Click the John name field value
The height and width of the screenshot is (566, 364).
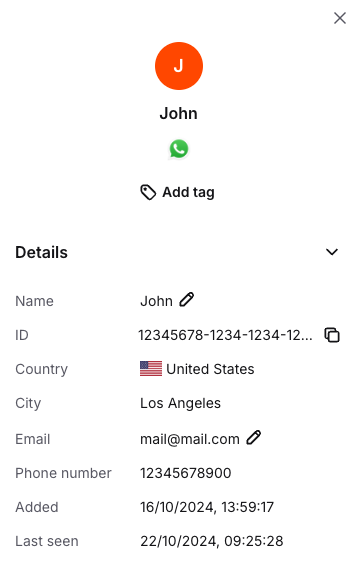coord(156,301)
